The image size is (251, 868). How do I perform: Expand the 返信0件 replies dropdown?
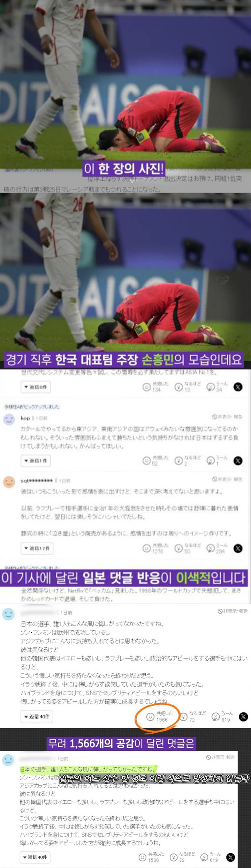(x=36, y=387)
